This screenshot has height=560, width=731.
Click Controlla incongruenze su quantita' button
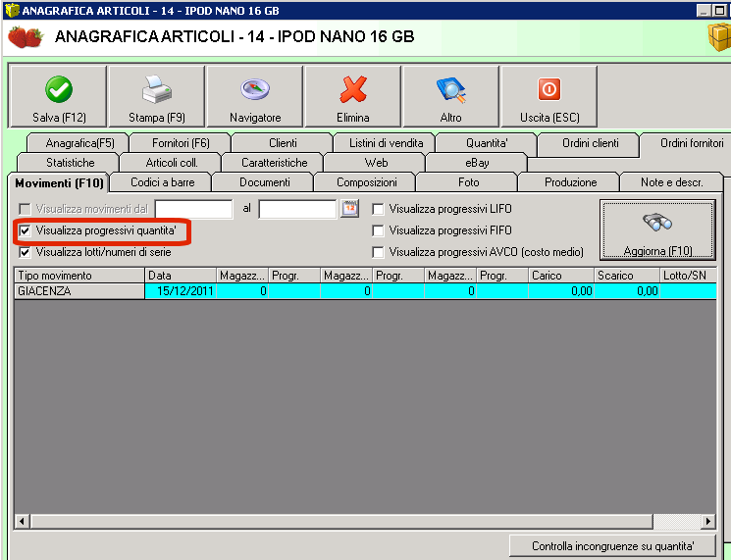pyautogui.click(x=612, y=546)
